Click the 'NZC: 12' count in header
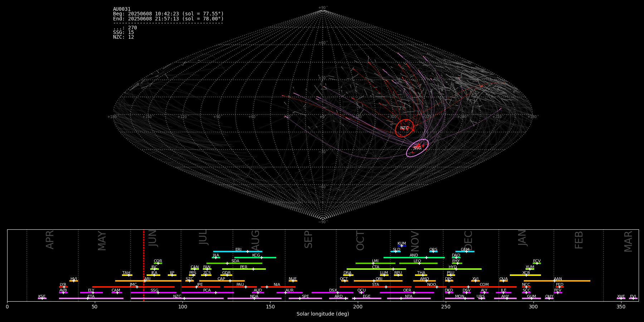Image resolution: width=644 pixels, height=322 pixels. tap(123, 37)
